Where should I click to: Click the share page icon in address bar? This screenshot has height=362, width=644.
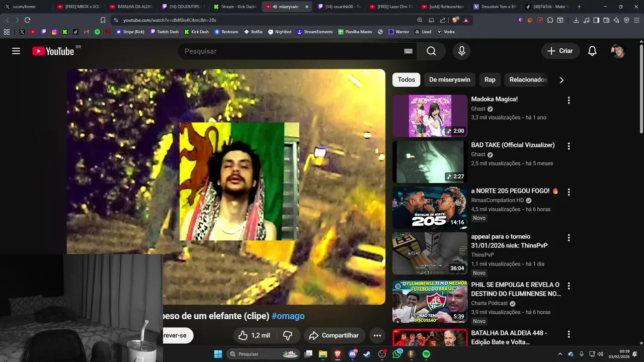click(x=443, y=20)
